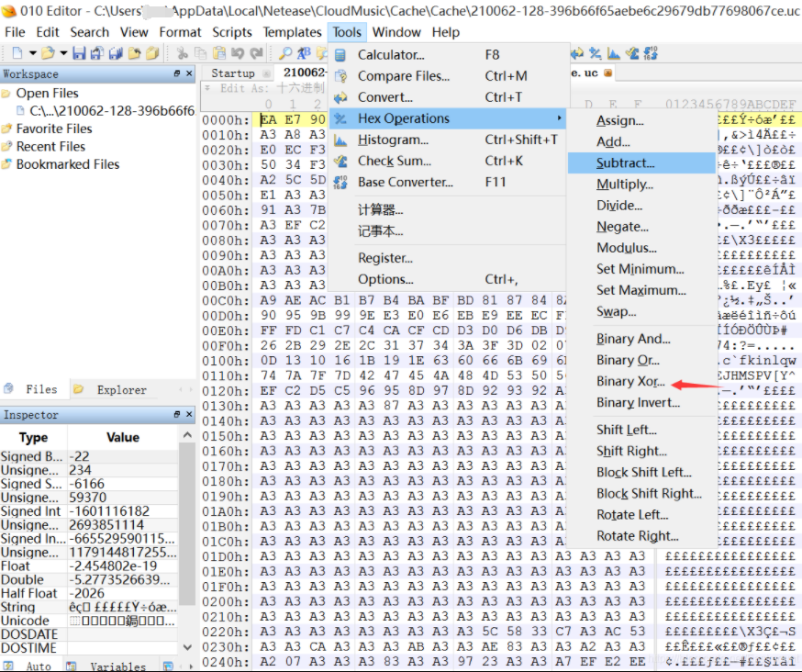Click the Undo arrow icon
802x672 pixels.
tap(238, 53)
